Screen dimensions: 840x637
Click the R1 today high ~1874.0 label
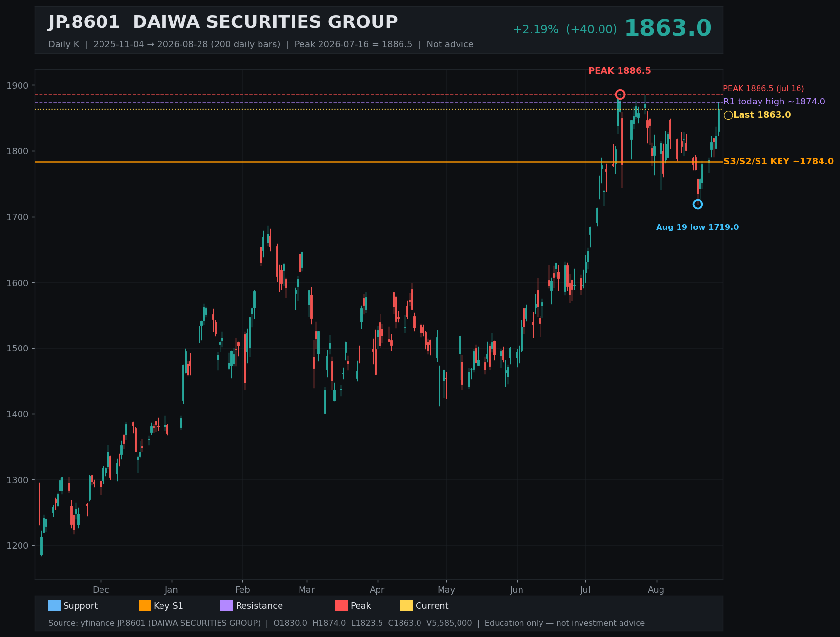point(774,102)
